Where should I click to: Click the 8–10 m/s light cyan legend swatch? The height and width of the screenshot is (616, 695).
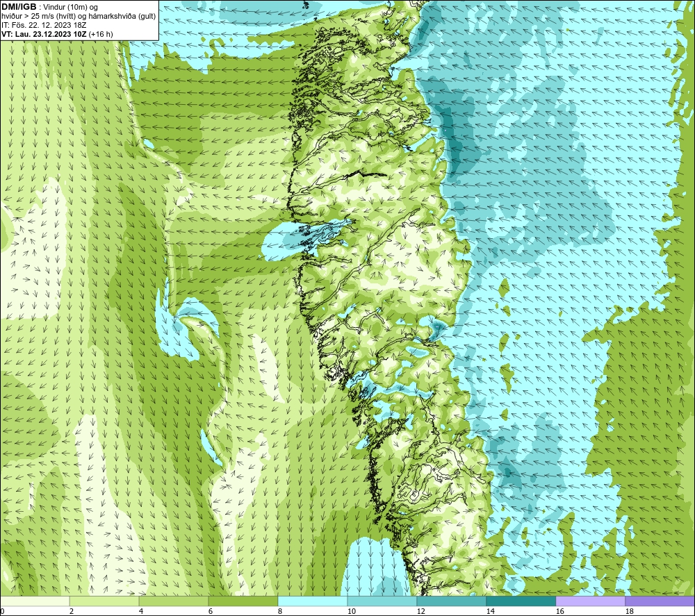tap(313, 601)
